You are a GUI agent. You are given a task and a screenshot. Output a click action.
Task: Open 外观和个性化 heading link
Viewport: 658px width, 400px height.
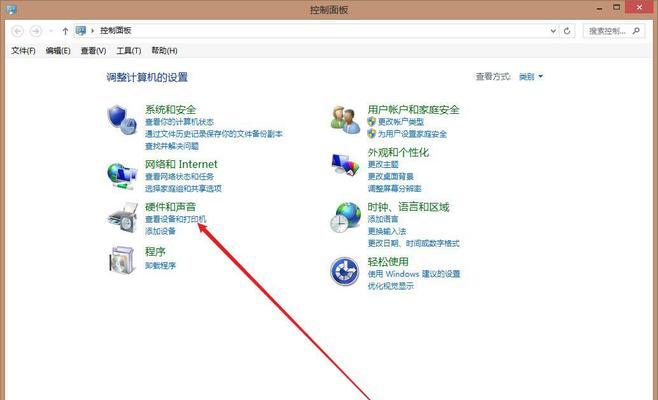(398, 152)
